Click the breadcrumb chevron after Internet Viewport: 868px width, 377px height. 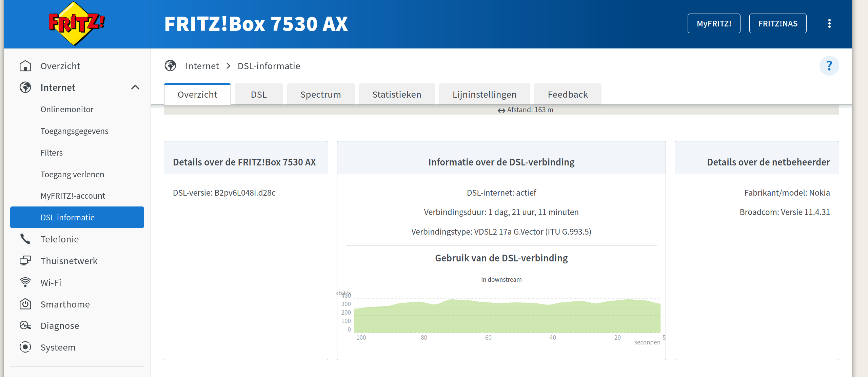[228, 66]
